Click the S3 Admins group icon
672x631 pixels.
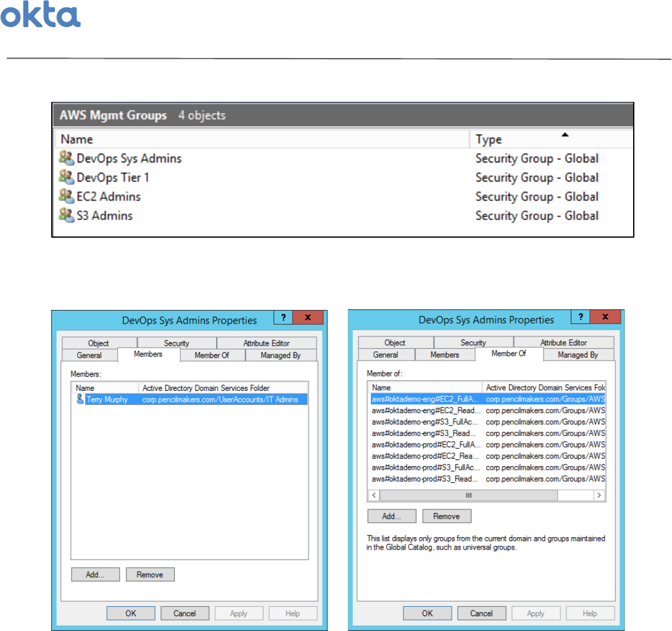click(x=67, y=215)
